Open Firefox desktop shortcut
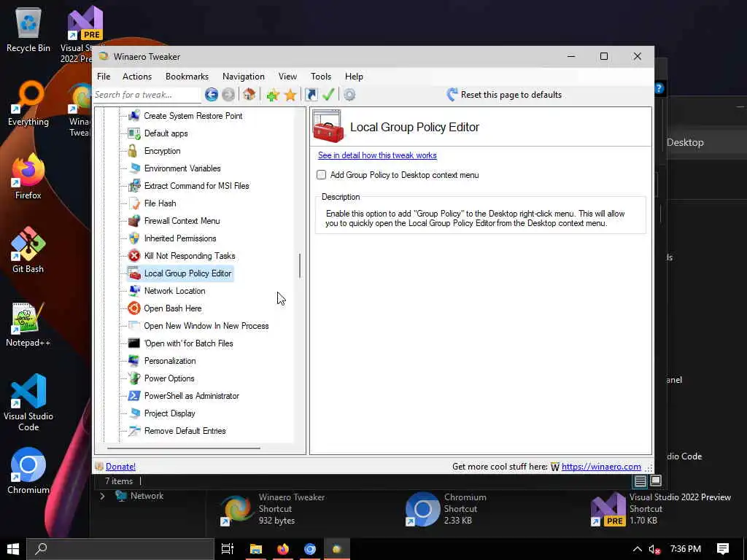The width and height of the screenshot is (747, 560). point(28,176)
